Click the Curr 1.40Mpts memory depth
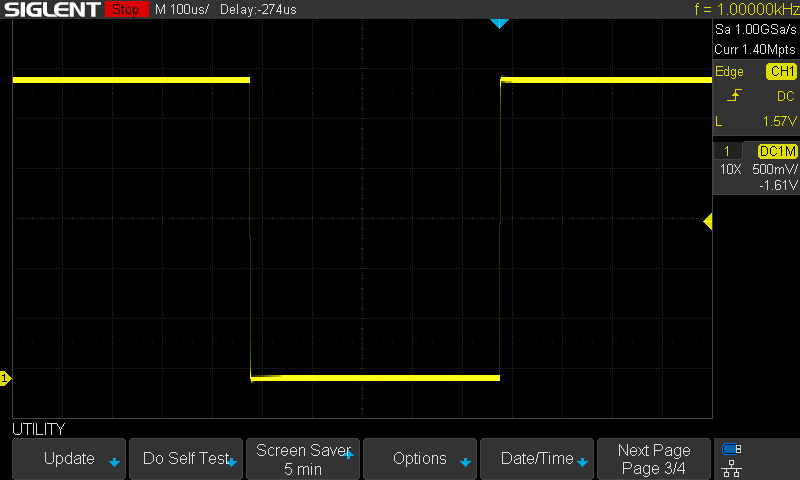800x480 pixels. coord(755,49)
